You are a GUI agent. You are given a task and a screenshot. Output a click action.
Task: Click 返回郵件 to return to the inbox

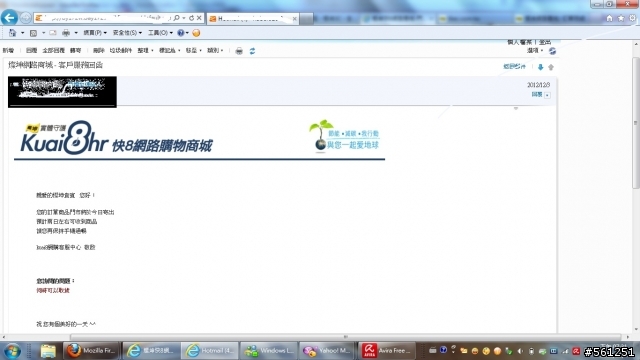[514, 67]
